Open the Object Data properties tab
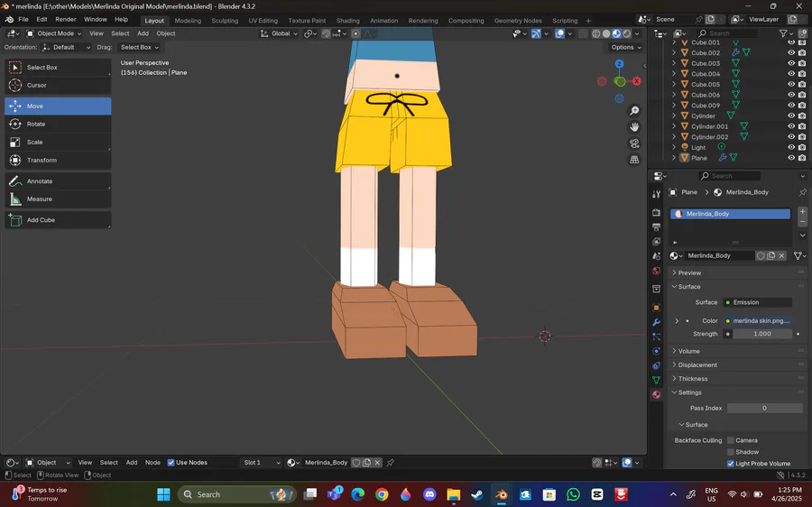This screenshot has height=507, width=812. point(657,380)
